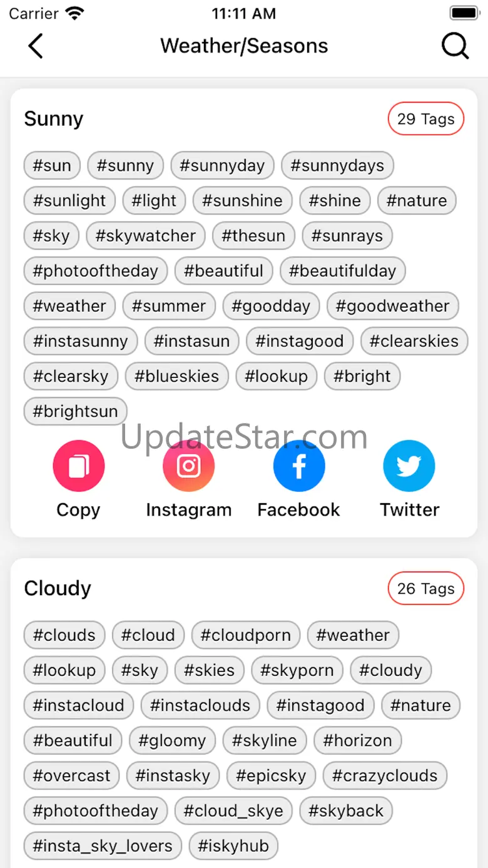Share Sunny tags to Facebook

click(x=299, y=466)
